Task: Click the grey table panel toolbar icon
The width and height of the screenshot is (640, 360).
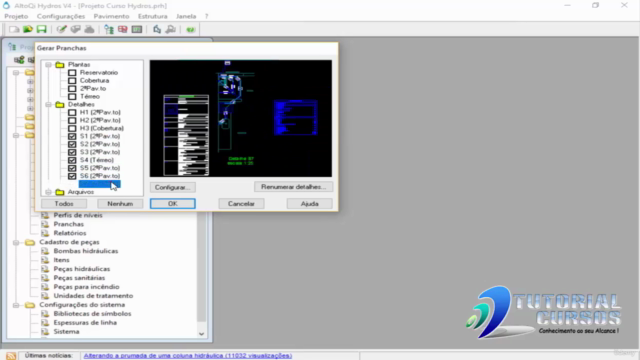Action: tap(137, 29)
